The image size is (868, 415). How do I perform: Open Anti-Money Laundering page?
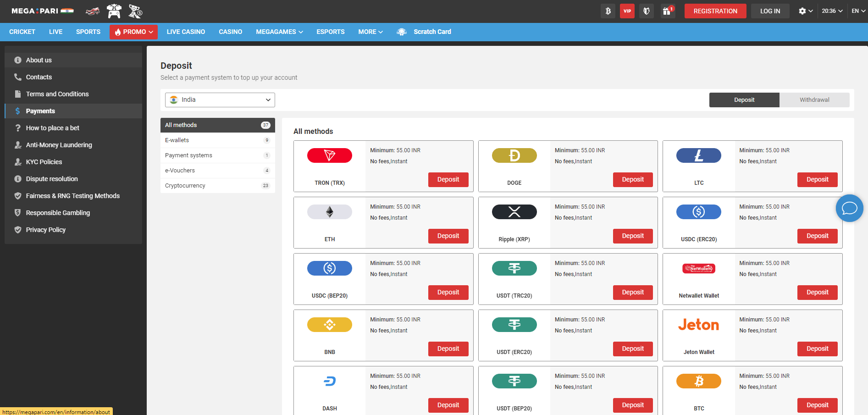point(73,145)
